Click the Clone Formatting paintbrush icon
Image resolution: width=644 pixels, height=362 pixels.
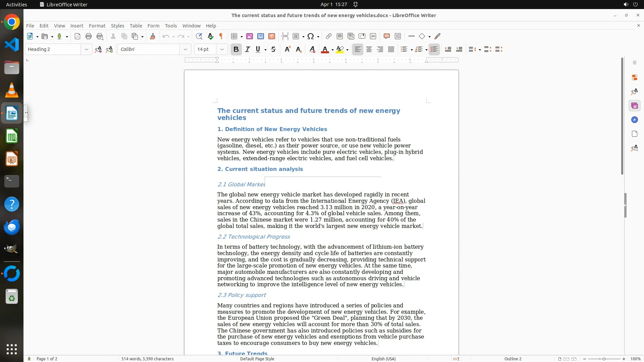coord(153,37)
